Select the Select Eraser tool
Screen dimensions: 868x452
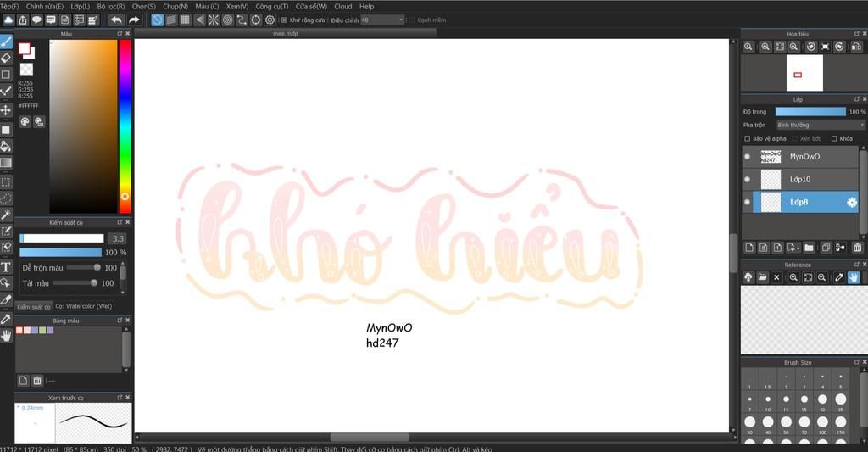pyautogui.click(x=6, y=247)
